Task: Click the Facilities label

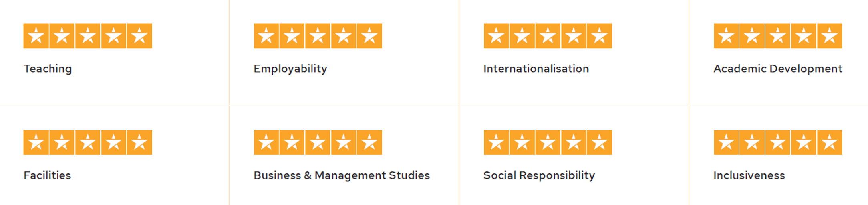Action: coord(47,175)
